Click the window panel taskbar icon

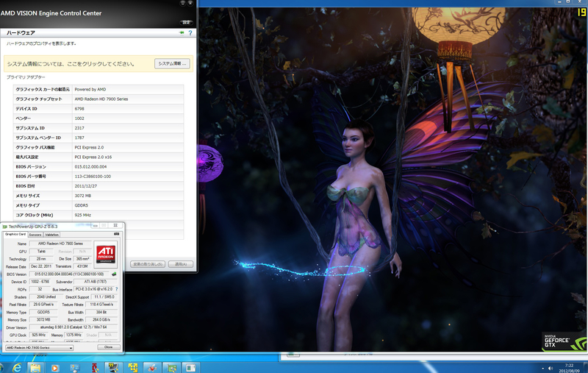(191, 368)
